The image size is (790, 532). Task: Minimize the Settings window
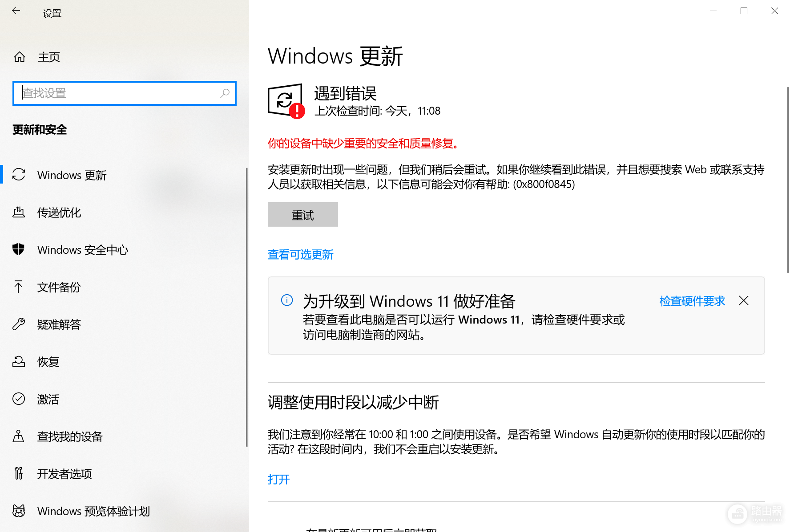(x=713, y=11)
